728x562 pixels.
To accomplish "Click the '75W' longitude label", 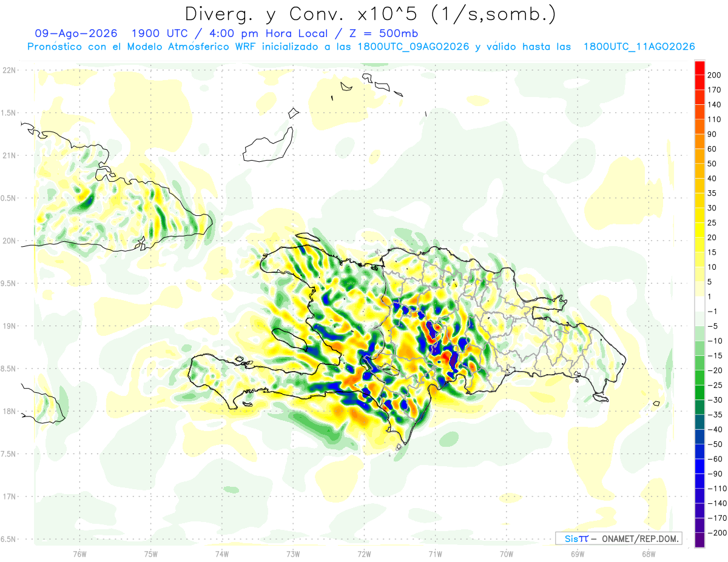I will [151, 554].
